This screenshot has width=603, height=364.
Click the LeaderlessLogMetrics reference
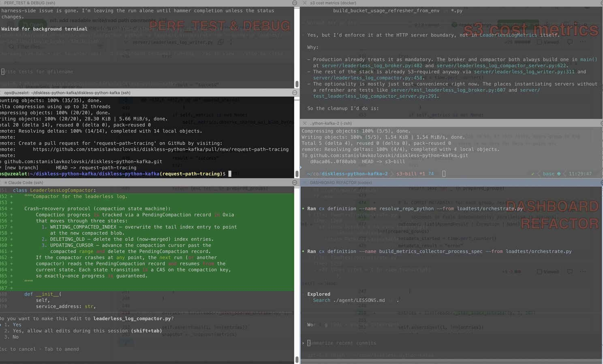pos(508,35)
